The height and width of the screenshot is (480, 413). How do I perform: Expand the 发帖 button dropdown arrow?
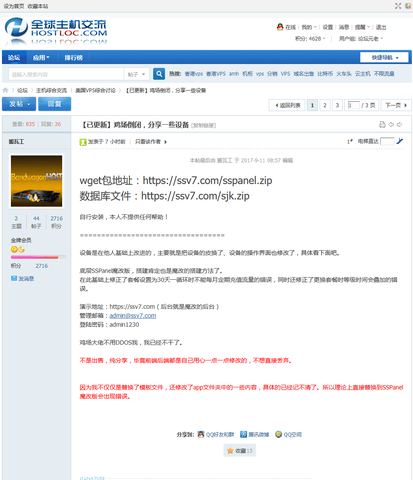click(x=29, y=104)
